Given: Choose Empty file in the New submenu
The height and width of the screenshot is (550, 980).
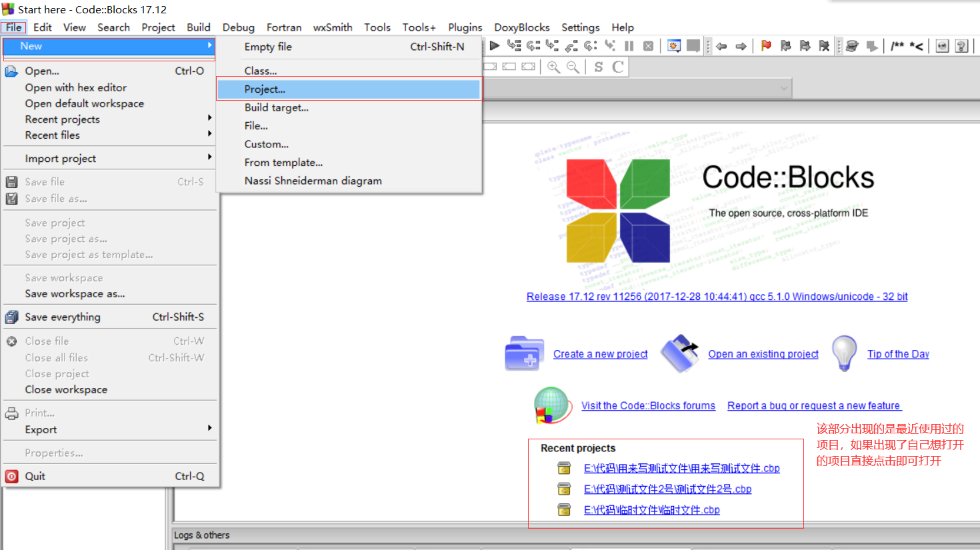Looking at the screenshot, I should (x=349, y=47).
